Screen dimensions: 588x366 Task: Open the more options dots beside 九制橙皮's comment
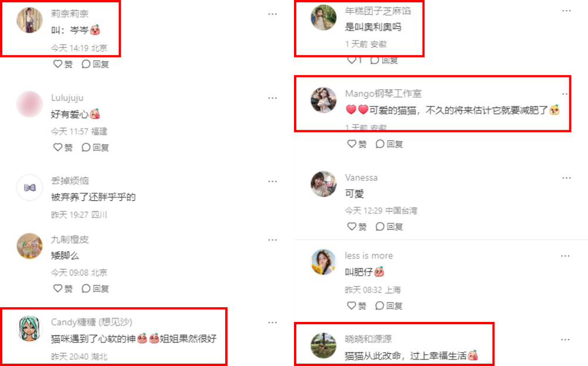[x=273, y=240]
